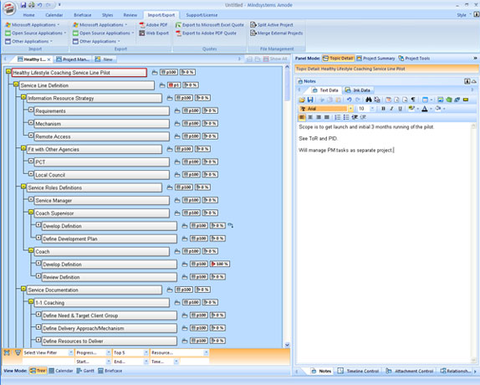Select Split Active Project tool
The height and width of the screenshot is (385, 480).
272,25
